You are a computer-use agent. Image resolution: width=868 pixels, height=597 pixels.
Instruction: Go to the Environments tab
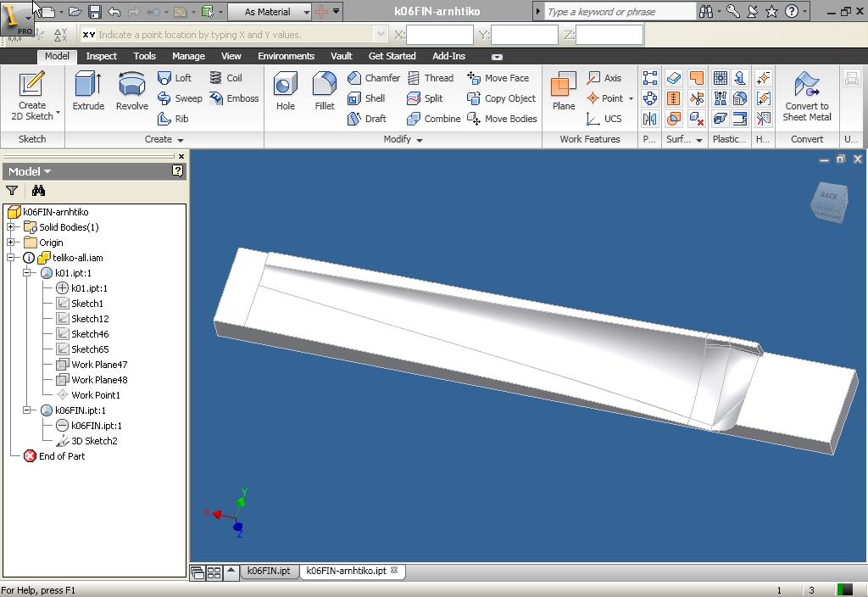(x=286, y=56)
